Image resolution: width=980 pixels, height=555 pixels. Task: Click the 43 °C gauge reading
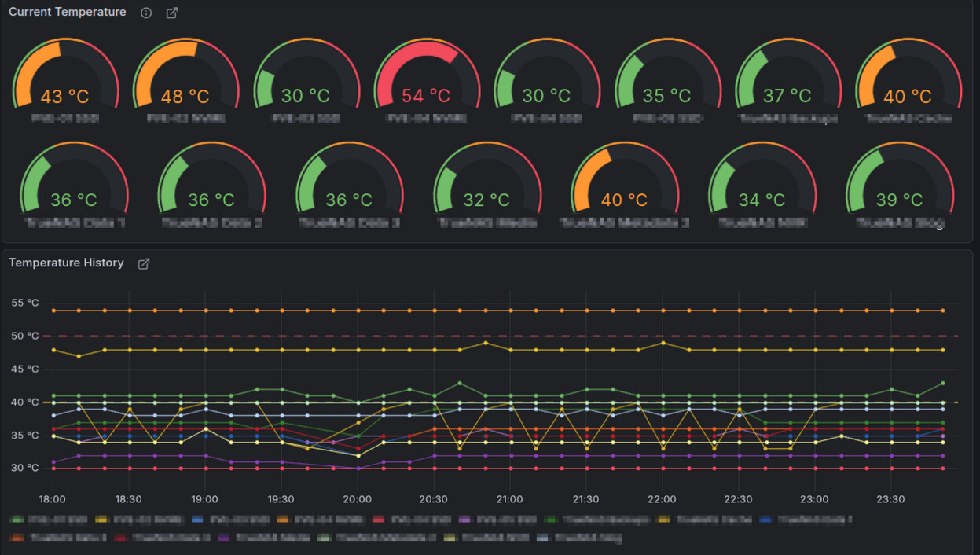(x=64, y=97)
